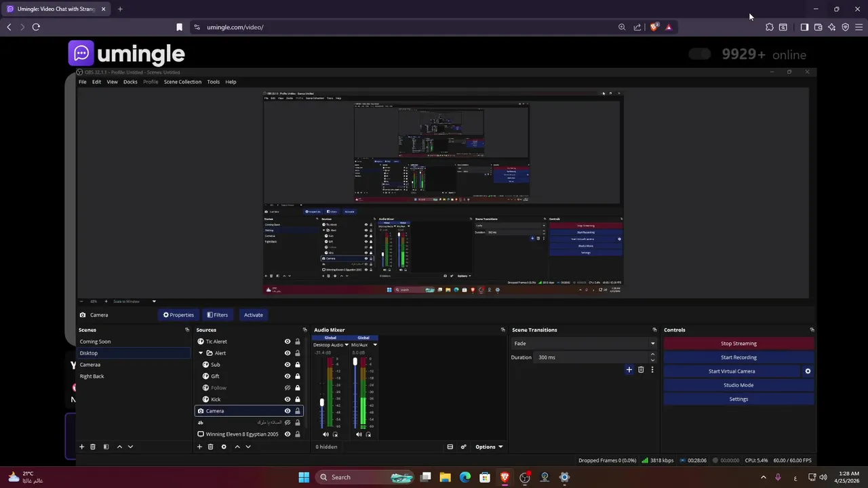Open Brave Wallet icon
868x488 pixels.
pos(818,27)
